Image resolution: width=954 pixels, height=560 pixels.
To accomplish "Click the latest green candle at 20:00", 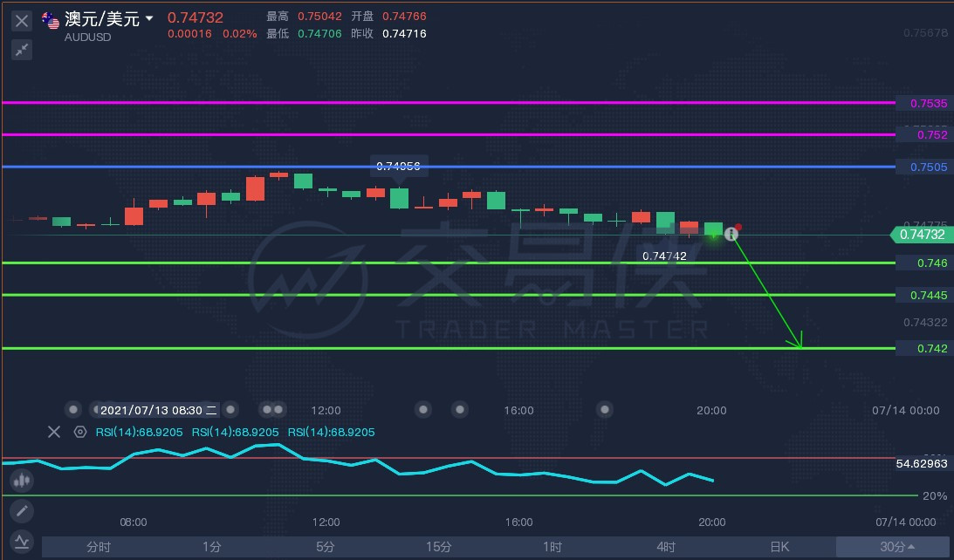I will click(713, 229).
